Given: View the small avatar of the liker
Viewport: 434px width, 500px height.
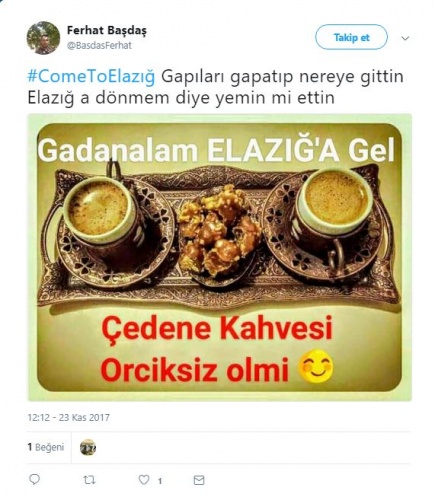Looking at the screenshot, I should point(88,447).
